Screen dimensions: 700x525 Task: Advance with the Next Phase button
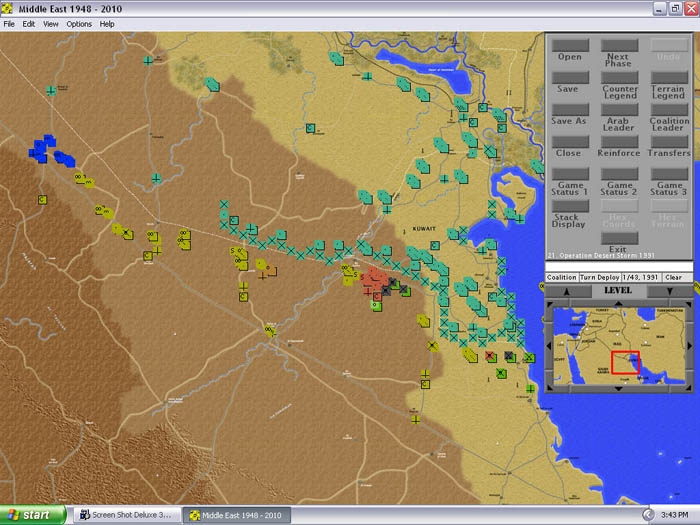click(619, 45)
